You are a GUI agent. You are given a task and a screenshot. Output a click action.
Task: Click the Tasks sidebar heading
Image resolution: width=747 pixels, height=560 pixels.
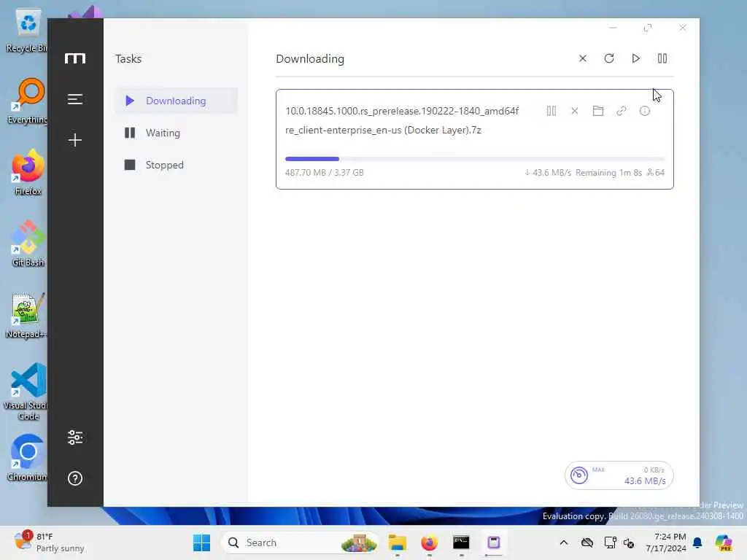(128, 58)
